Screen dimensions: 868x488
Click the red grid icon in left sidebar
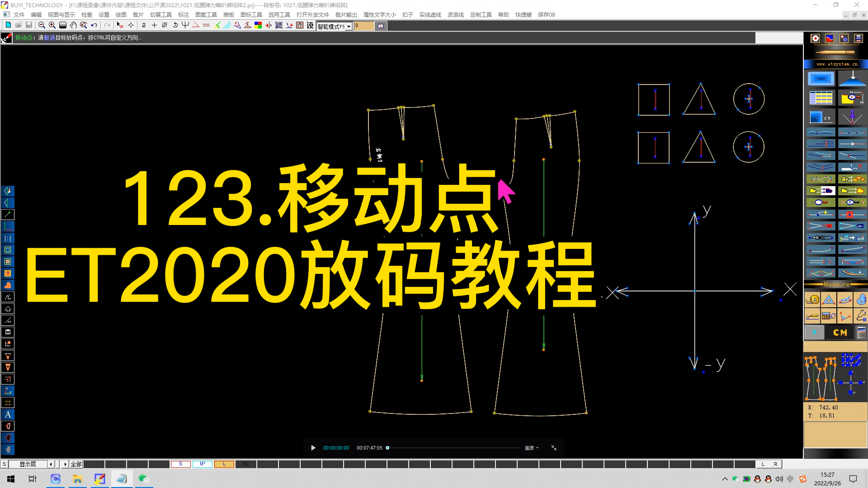[x=8, y=403]
